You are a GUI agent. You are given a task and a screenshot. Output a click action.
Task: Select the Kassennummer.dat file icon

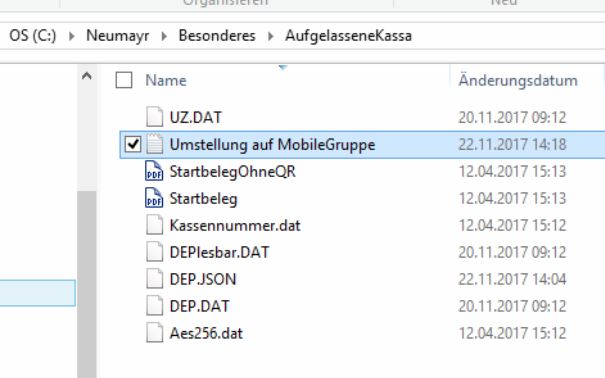pyautogui.click(x=154, y=225)
